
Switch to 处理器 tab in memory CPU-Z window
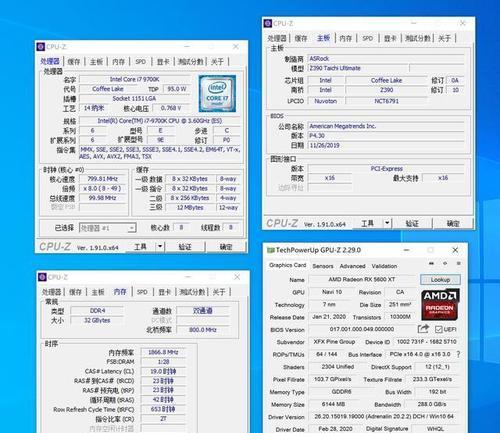pos(52,292)
